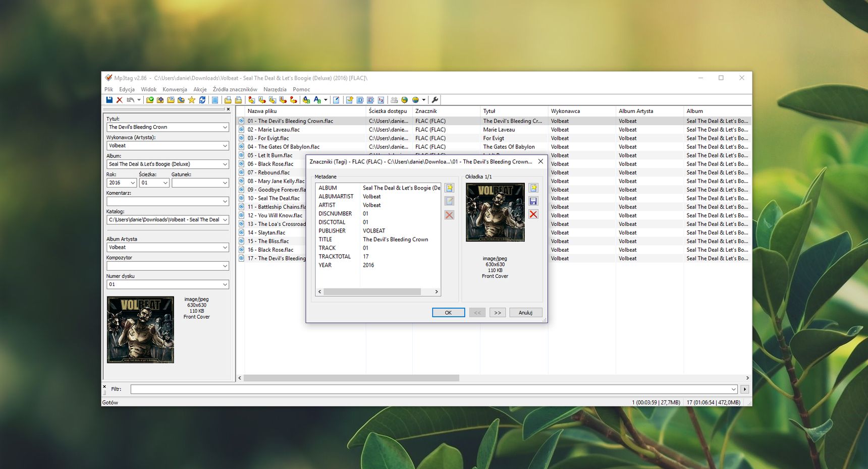Click the Wykonawca column header
Viewport: 868px width, 469px height.
click(581, 111)
